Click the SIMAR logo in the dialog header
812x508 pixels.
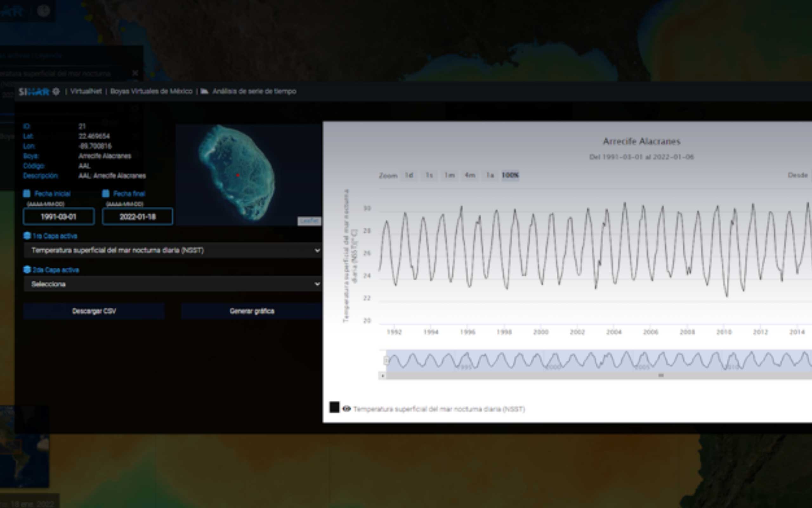34,92
